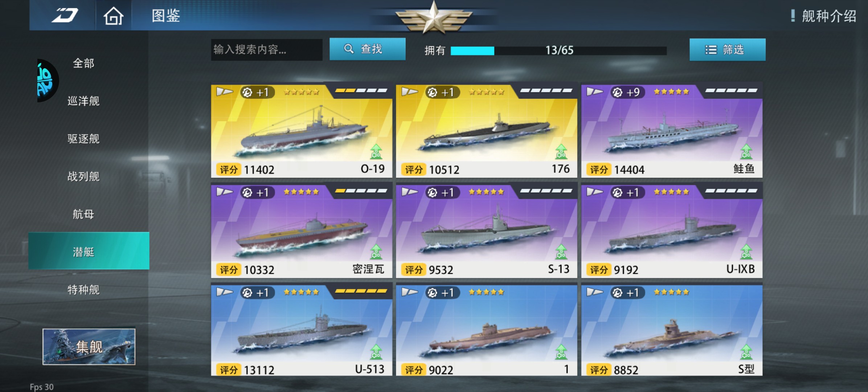This screenshot has height=392, width=868.
Task: Switch to the 巡洋舰 category
Action: [83, 101]
